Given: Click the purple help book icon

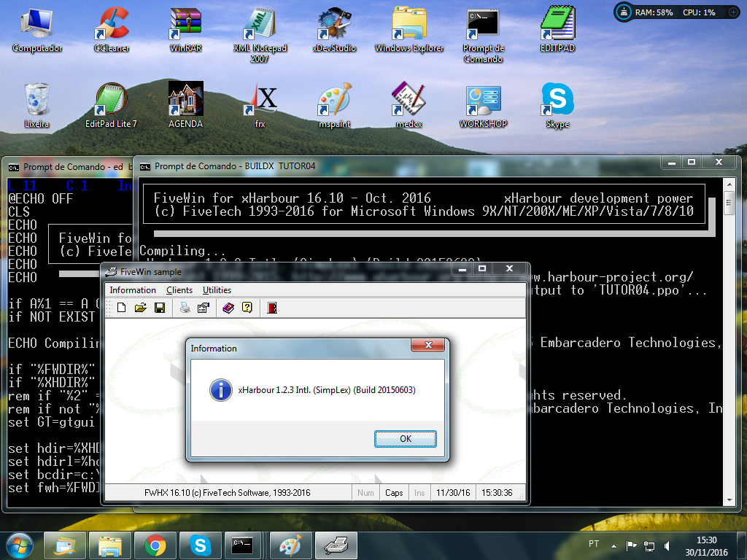Looking at the screenshot, I should [228, 308].
